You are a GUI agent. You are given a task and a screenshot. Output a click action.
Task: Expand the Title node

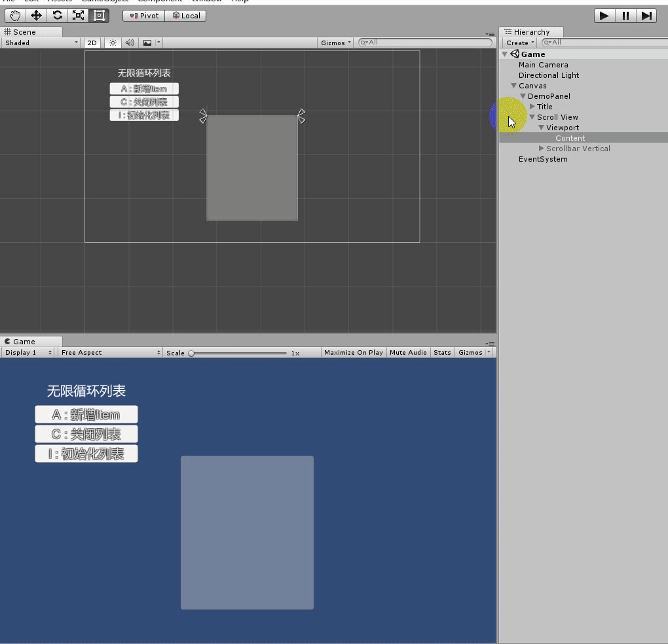(x=532, y=107)
